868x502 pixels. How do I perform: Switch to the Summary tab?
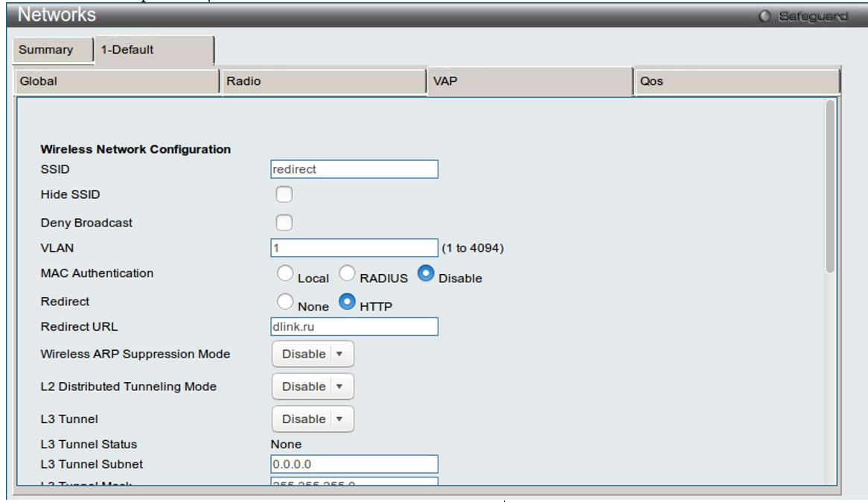46,50
